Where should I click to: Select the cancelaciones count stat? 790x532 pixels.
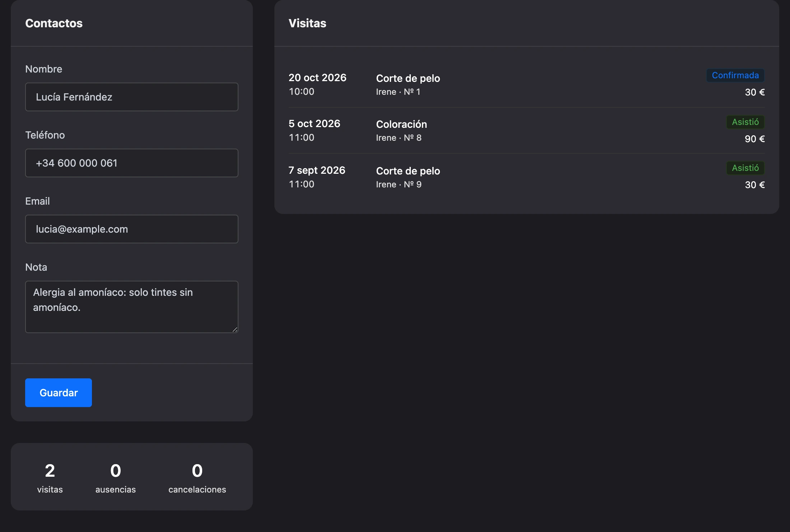[197, 477]
